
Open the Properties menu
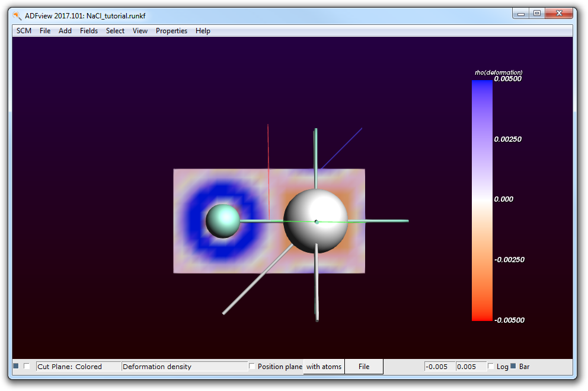pos(171,31)
